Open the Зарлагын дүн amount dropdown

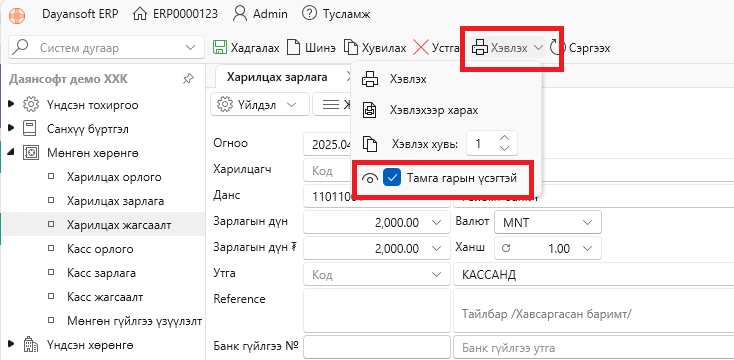tap(436, 222)
